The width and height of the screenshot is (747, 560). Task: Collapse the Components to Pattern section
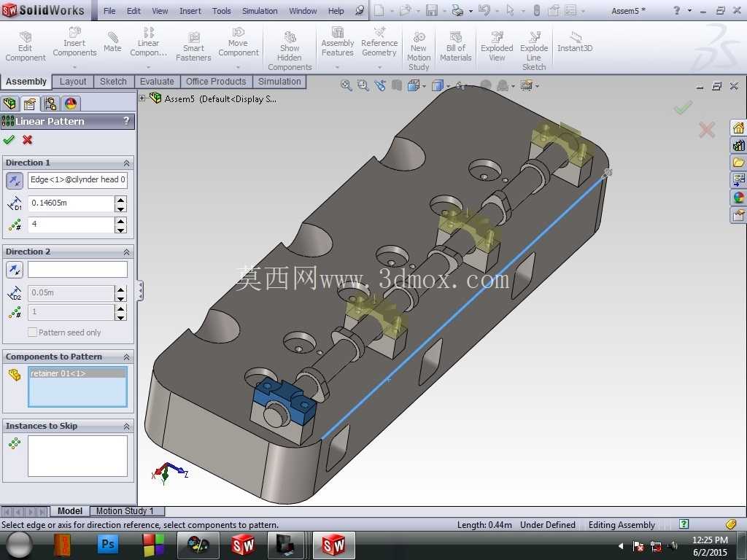point(127,357)
